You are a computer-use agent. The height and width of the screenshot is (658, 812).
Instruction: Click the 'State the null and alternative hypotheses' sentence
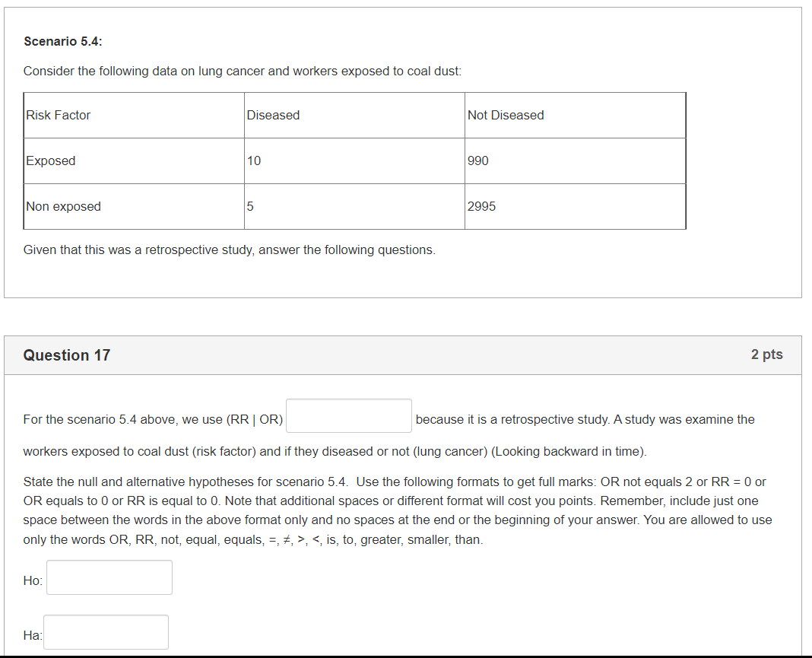[186, 482]
